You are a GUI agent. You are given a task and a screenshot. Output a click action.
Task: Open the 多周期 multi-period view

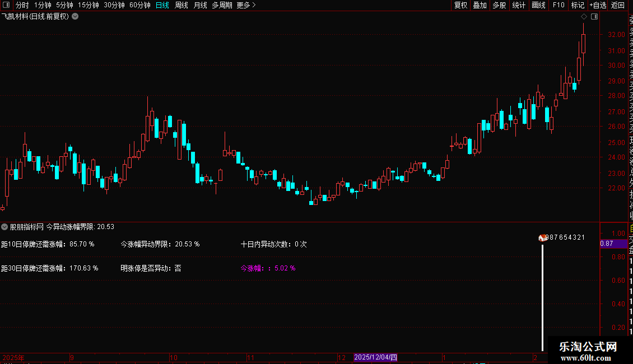(222, 5)
